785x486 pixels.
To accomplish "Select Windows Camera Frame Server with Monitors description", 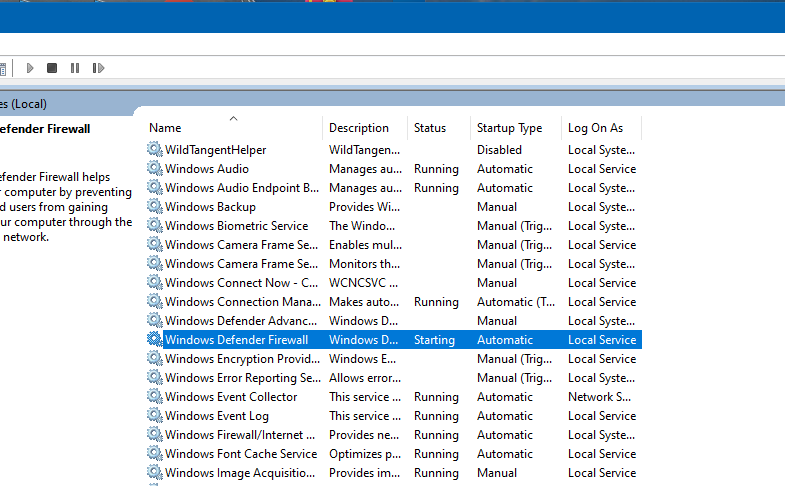I will click(394, 264).
